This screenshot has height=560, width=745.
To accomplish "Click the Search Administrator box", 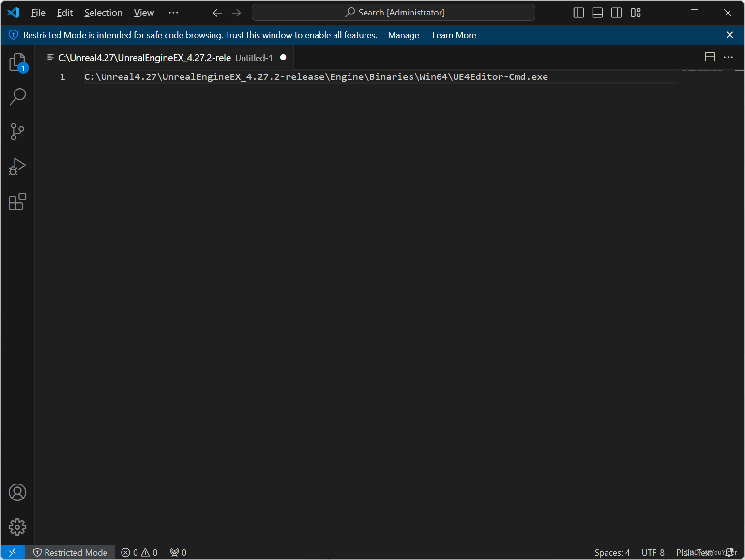I will (393, 12).
